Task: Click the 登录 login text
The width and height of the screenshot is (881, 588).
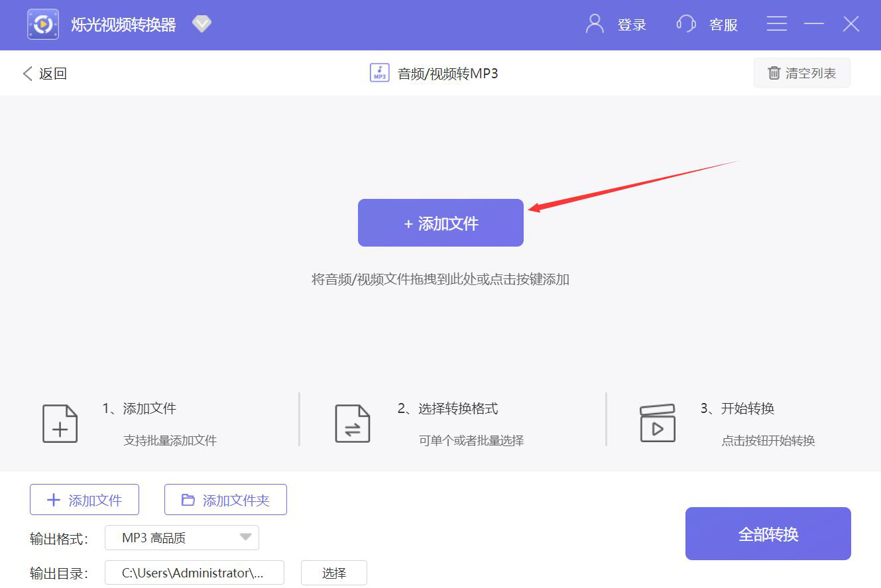Action: point(632,25)
